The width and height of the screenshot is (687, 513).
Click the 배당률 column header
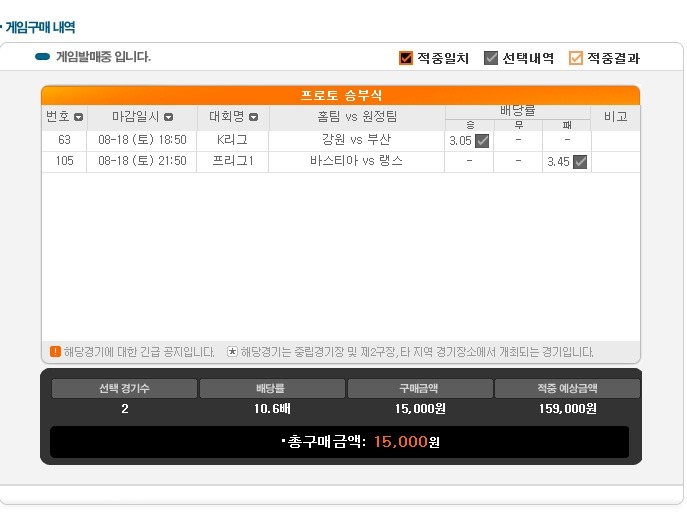pos(517,111)
